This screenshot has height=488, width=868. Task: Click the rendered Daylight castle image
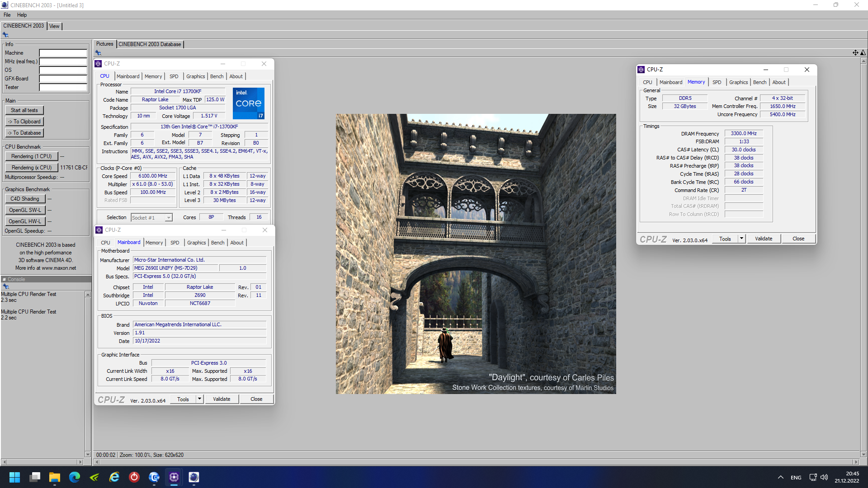coord(476,253)
